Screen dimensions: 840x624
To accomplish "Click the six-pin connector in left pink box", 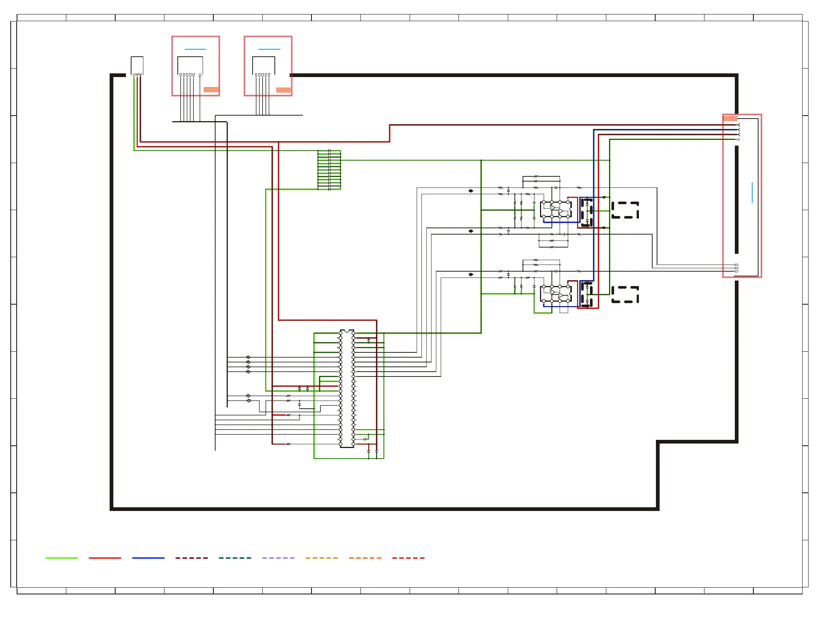I will pyautogui.click(x=190, y=66).
